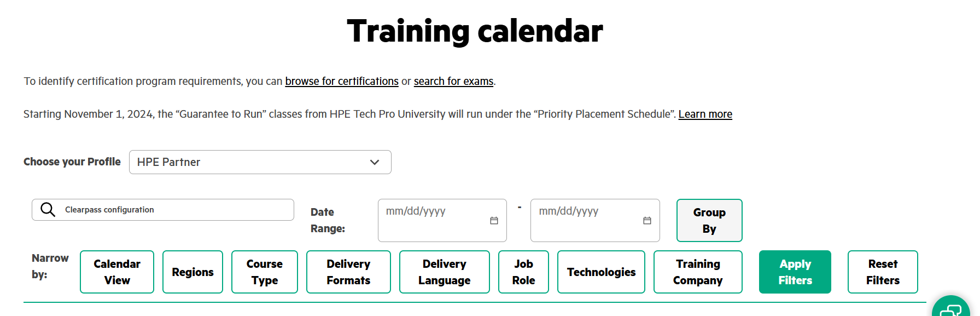Click the search magnifying glass icon
The height and width of the screenshot is (316, 980).
pyautogui.click(x=48, y=210)
